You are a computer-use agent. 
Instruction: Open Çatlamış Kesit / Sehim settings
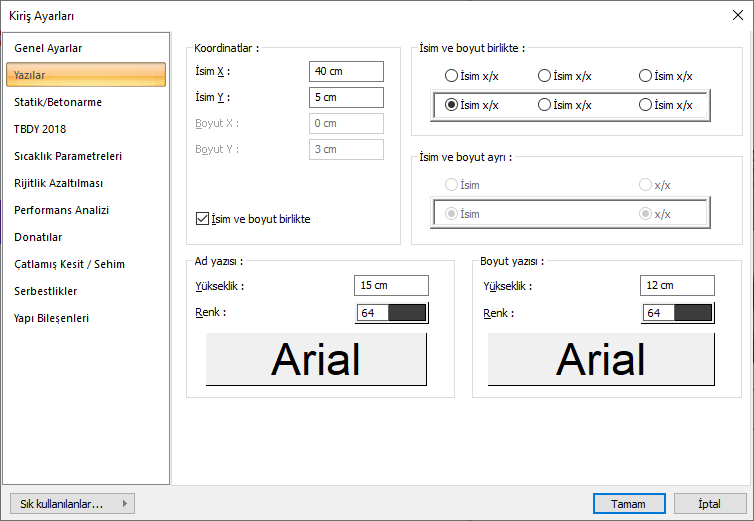[x=69, y=264]
